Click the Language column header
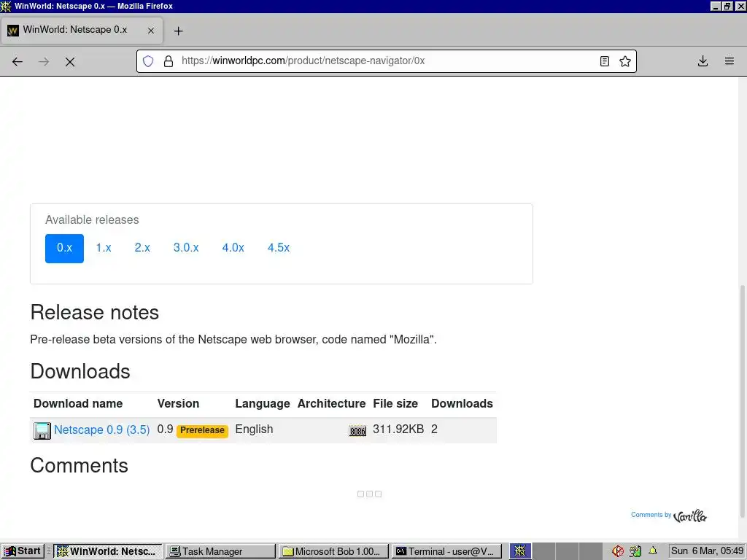 point(263,404)
